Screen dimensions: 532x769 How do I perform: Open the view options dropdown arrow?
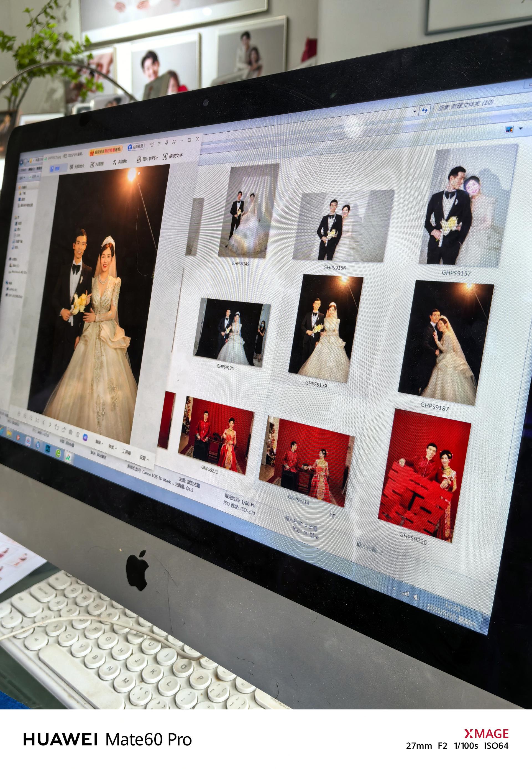click(x=521, y=128)
